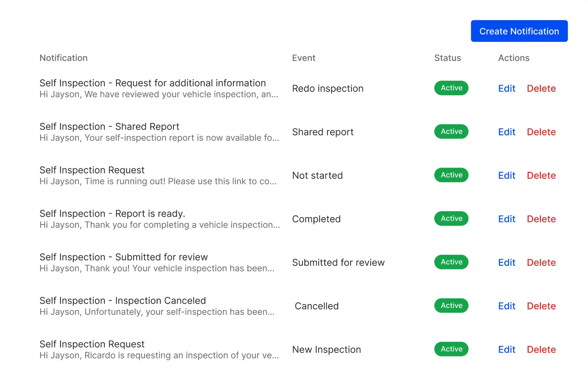Delete the Submitted for review notification

pyautogui.click(x=541, y=263)
